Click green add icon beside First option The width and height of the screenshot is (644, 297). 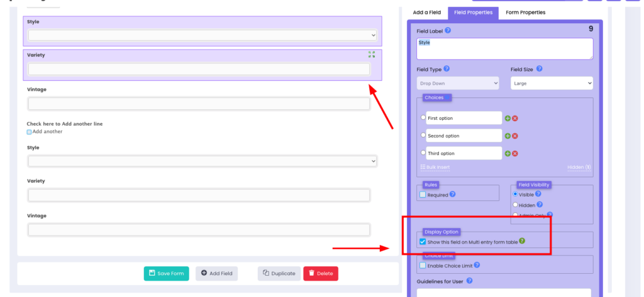[x=508, y=118]
